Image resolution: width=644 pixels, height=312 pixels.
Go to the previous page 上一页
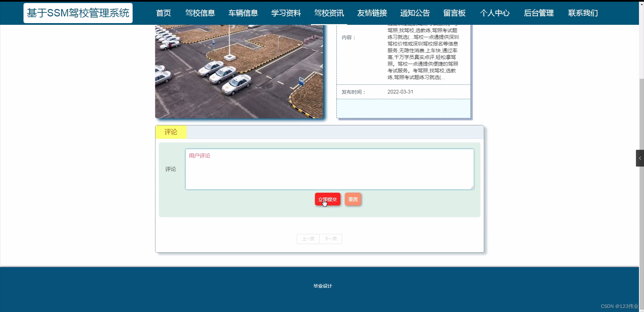click(x=308, y=239)
